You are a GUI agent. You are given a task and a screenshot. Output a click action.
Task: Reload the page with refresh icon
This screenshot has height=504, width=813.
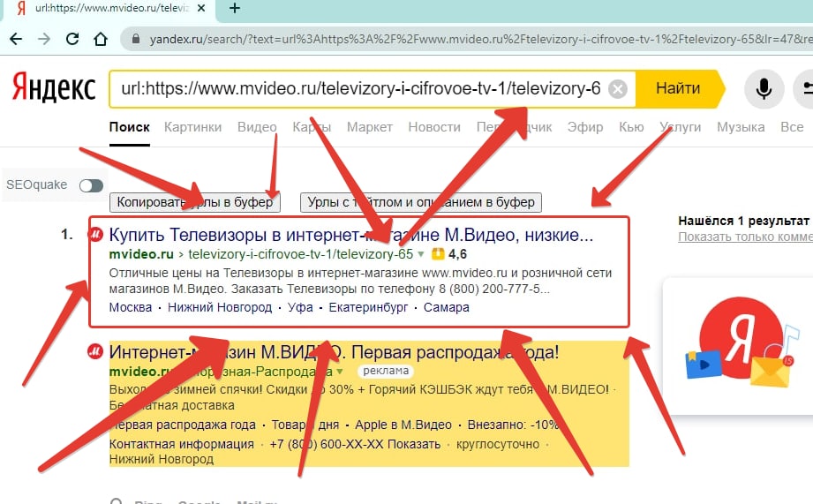tap(72, 39)
